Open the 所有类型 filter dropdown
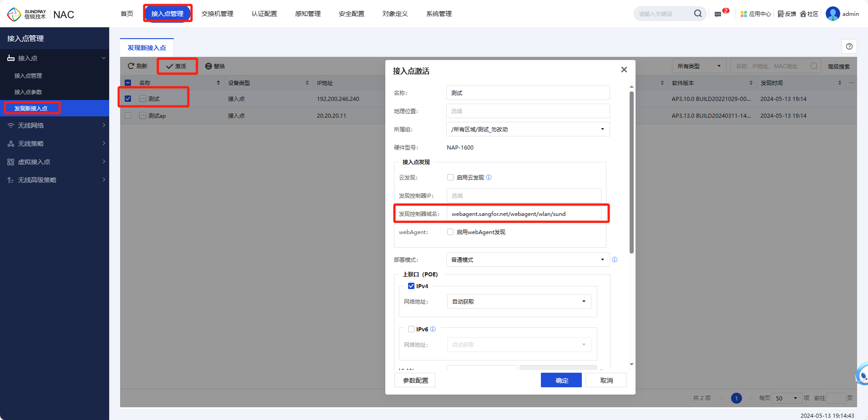The width and height of the screenshot is (868, 420). [x=699, y=66]
